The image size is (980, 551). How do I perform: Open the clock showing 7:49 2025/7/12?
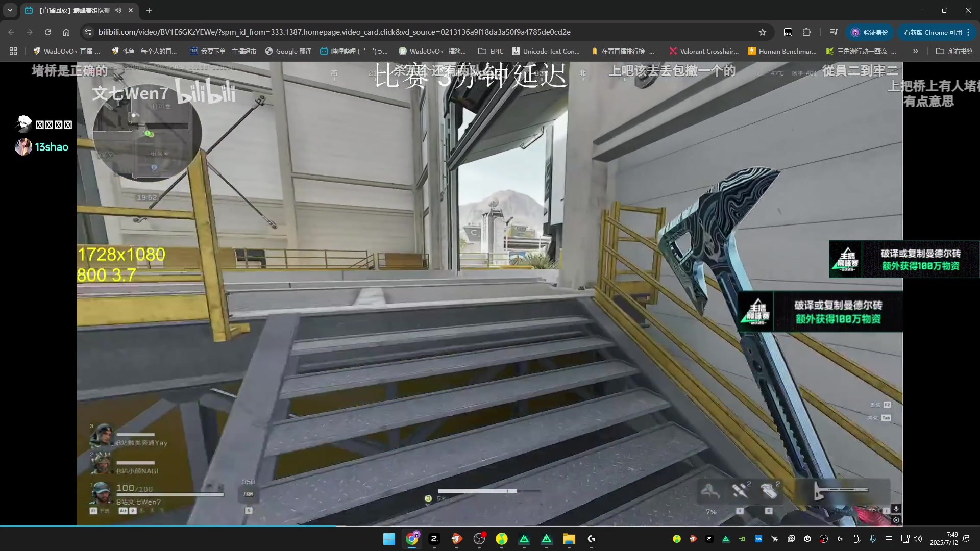[x=944, y=539]
